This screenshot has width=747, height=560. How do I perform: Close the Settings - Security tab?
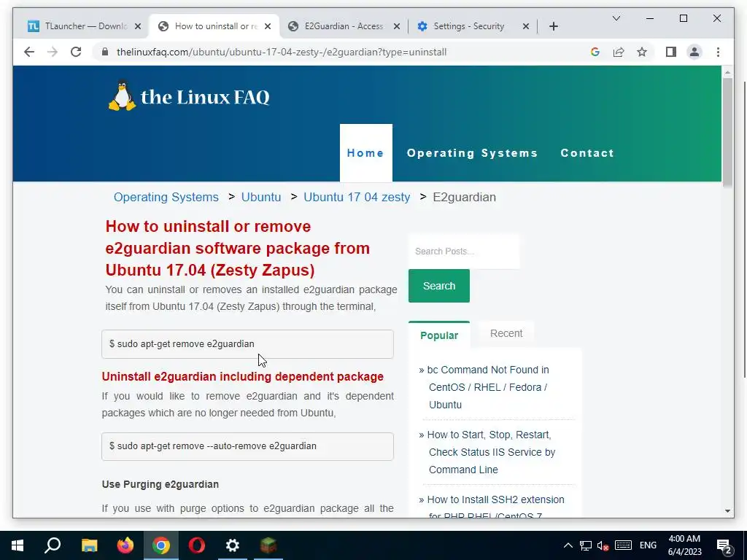(x=525, y=26)
